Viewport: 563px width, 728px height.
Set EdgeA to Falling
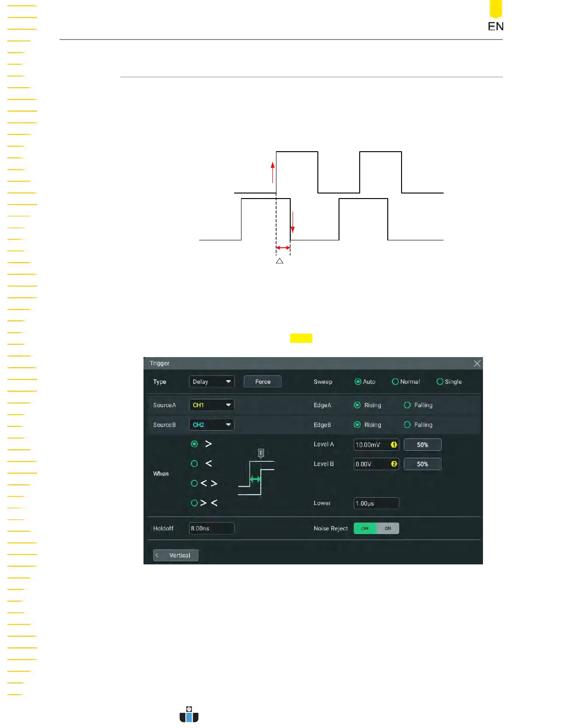tap(418, 405)
